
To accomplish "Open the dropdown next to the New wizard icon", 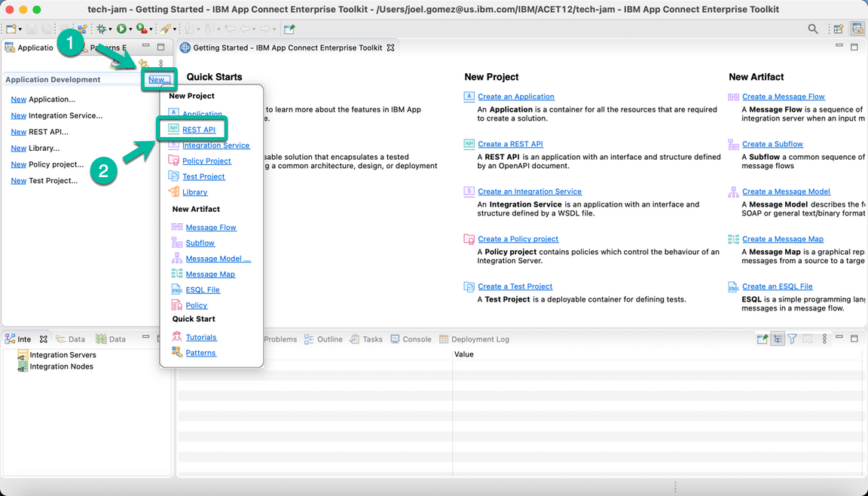I will [x=21, y=29].
